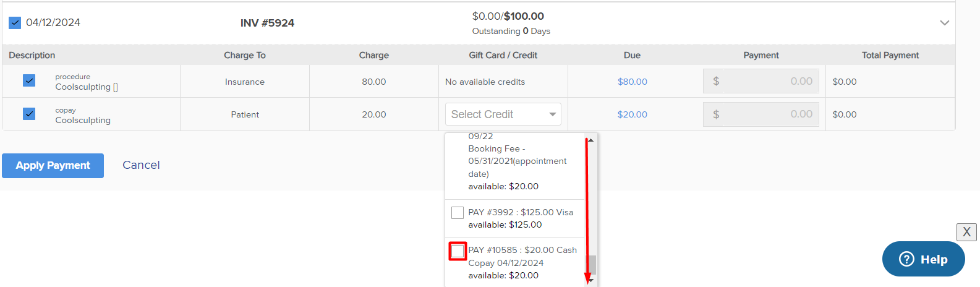This screenshot has width=980, height=287.
Task: Expand invoice #5924 chevron arrow
Action: [944, 23]
